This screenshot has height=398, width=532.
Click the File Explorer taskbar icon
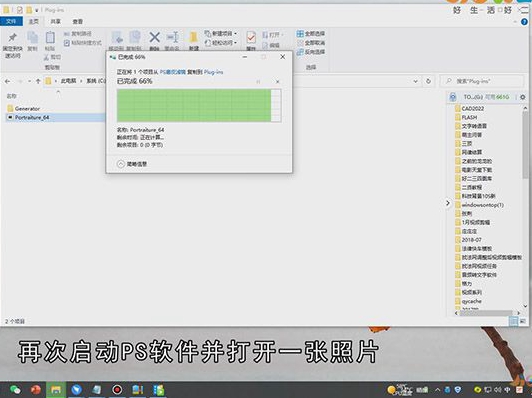click(56, 390)
